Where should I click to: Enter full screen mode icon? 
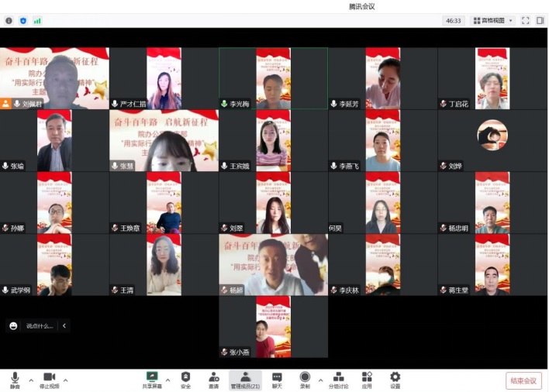[525, 21]
